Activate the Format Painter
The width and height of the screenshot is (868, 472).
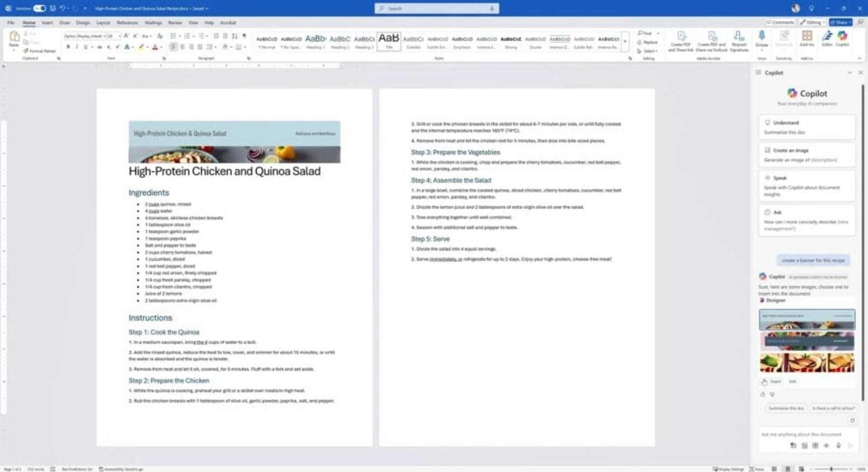tap(40, 51)
